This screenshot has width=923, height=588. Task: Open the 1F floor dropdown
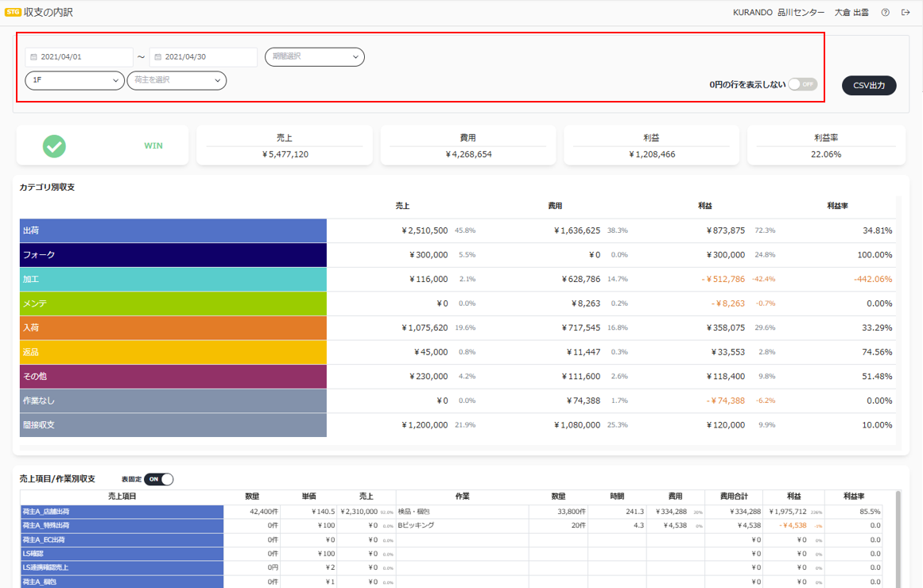(x=75, y=80)
